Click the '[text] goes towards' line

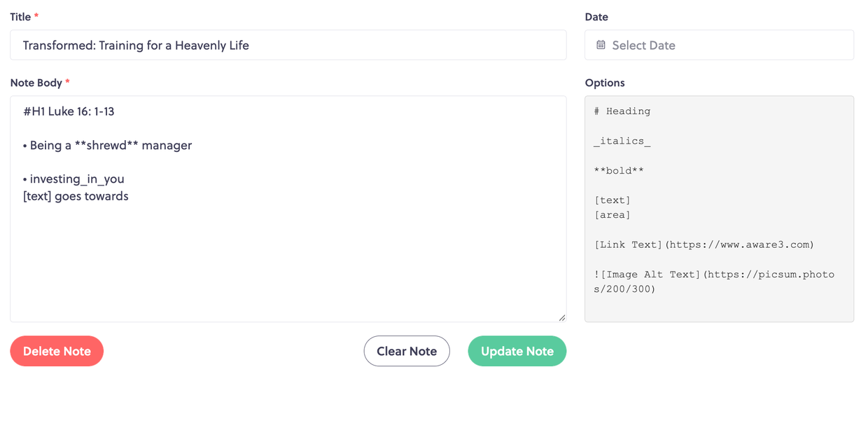pos(76,196)
